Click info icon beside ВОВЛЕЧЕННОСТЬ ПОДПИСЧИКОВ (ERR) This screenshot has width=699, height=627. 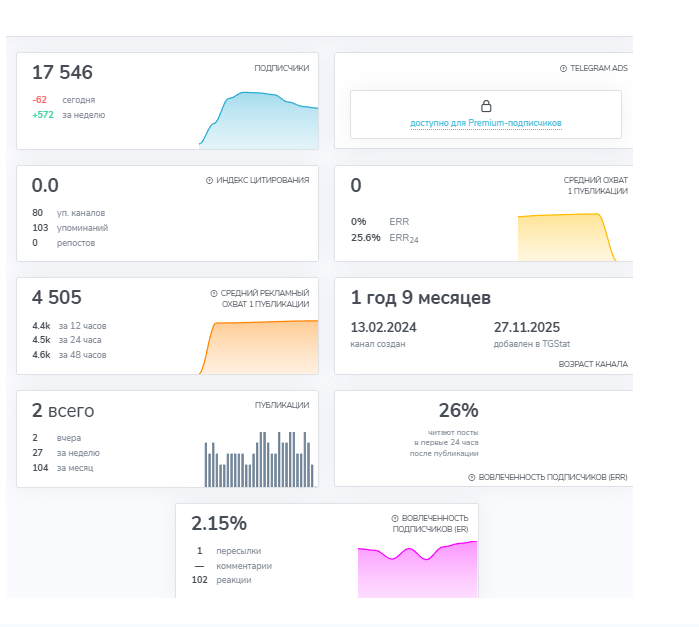click(473, 477)
